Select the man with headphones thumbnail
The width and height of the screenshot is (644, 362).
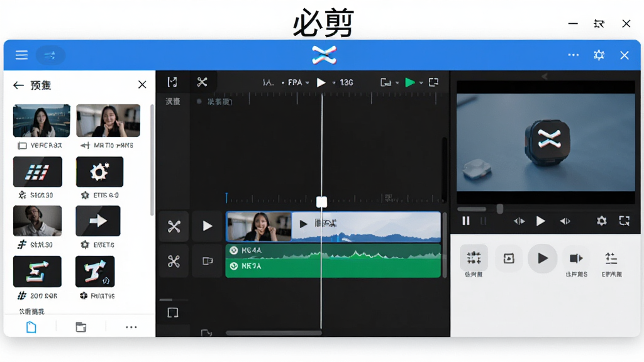click(37, 221)
